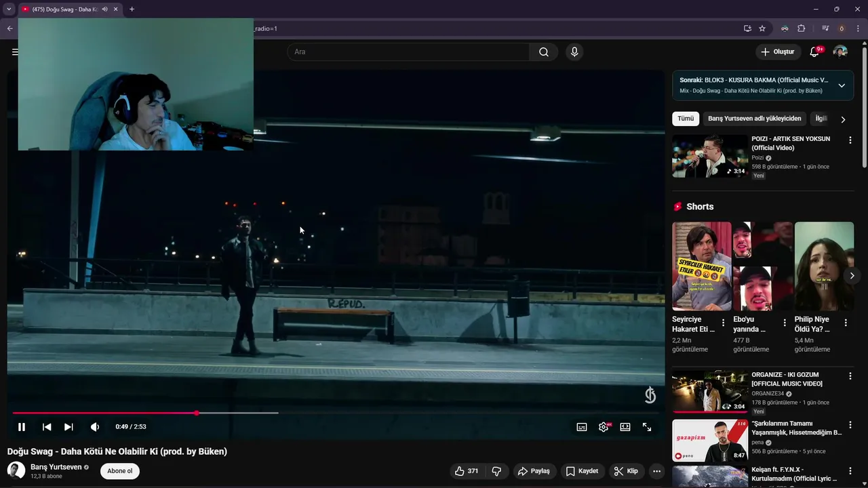Create a clip with Klip button

(x=626, y=471)
